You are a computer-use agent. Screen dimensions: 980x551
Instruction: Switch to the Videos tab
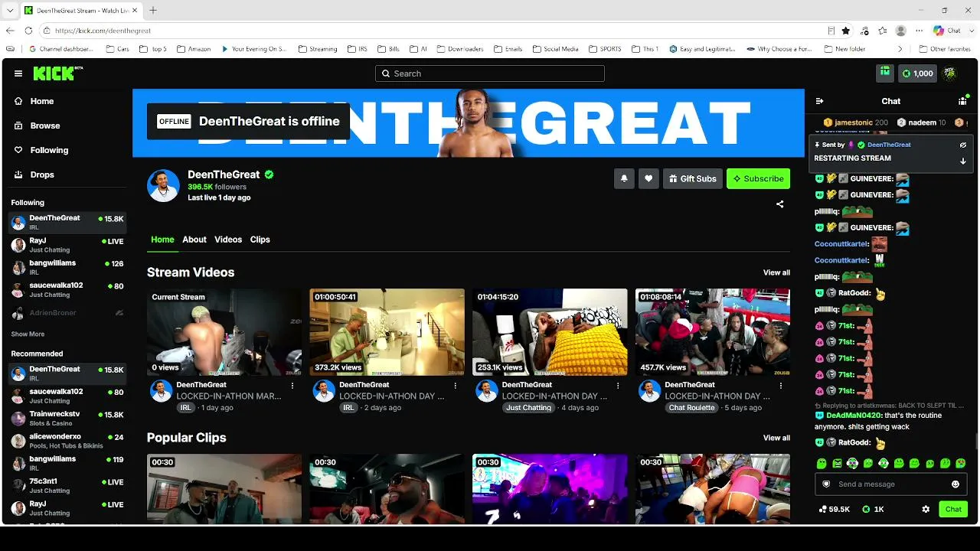(228, 240)
